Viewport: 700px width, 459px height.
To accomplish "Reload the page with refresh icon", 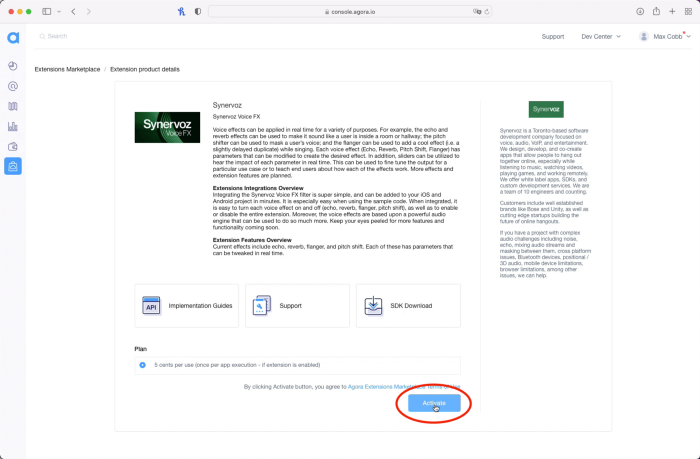I will click(487, 12).
